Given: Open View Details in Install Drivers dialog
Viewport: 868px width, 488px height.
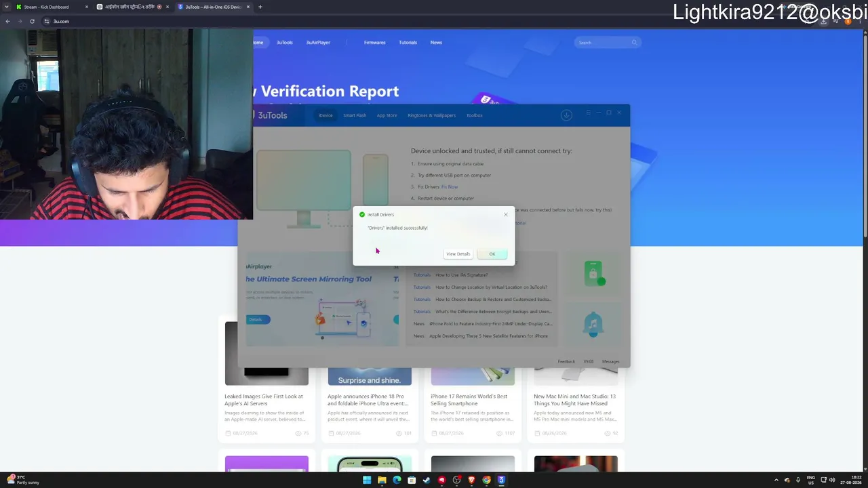Looking at the screenshot, I should click(458, 254).
